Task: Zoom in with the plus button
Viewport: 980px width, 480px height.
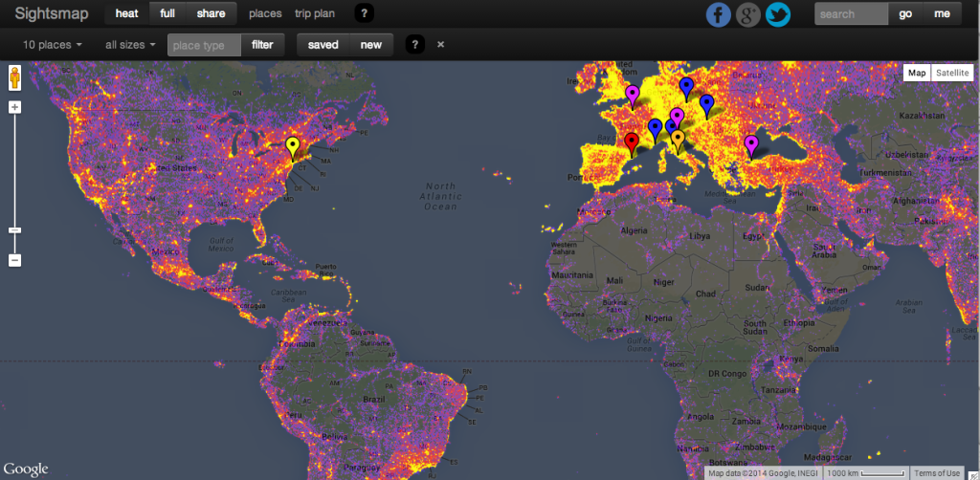Action: (15, 107)
